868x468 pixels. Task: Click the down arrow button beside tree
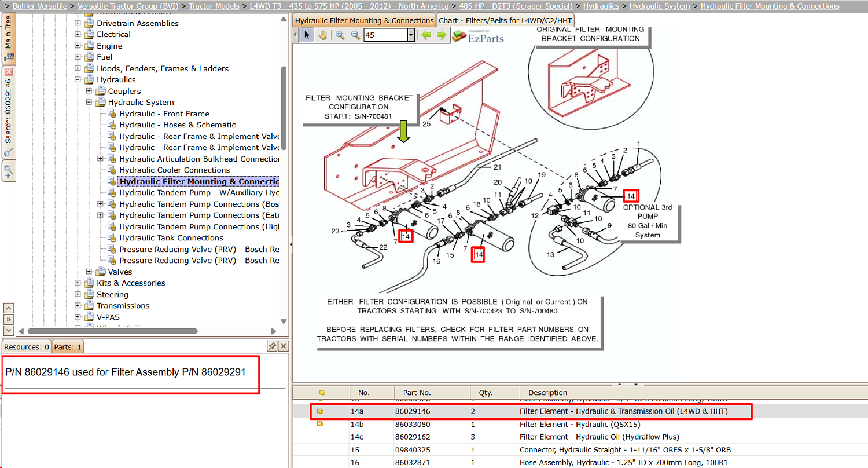coord(9,330)
